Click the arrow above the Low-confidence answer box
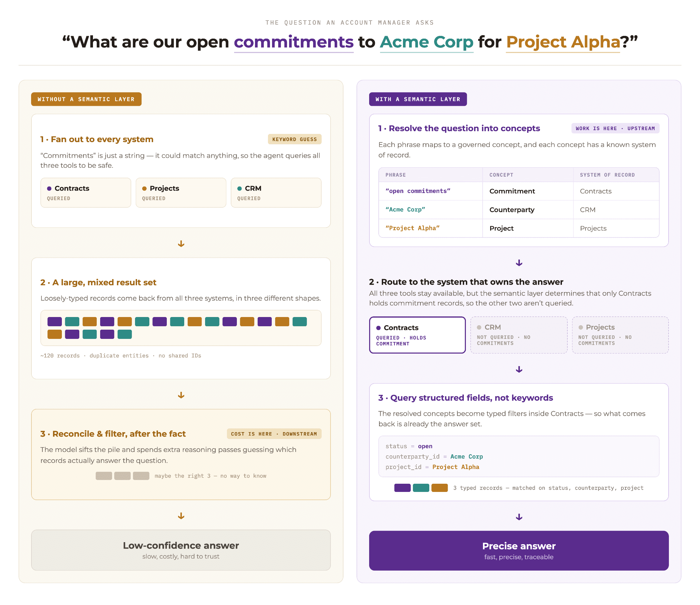This screenshot has height=605, width=700. 181,516
